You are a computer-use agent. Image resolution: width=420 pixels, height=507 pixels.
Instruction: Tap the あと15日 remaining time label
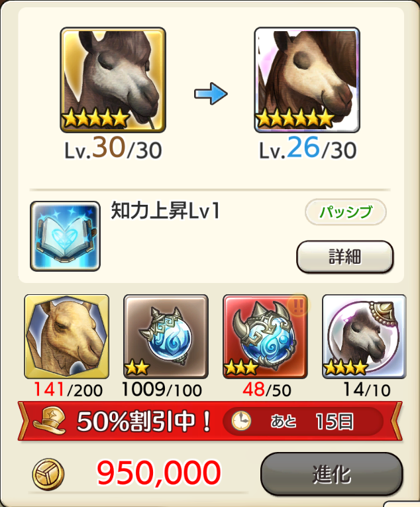[x=312, y=422]
